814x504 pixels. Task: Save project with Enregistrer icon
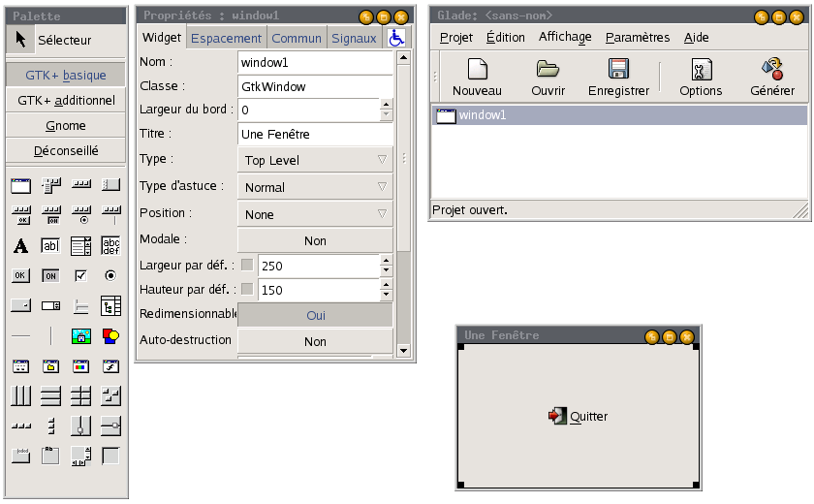618,69
